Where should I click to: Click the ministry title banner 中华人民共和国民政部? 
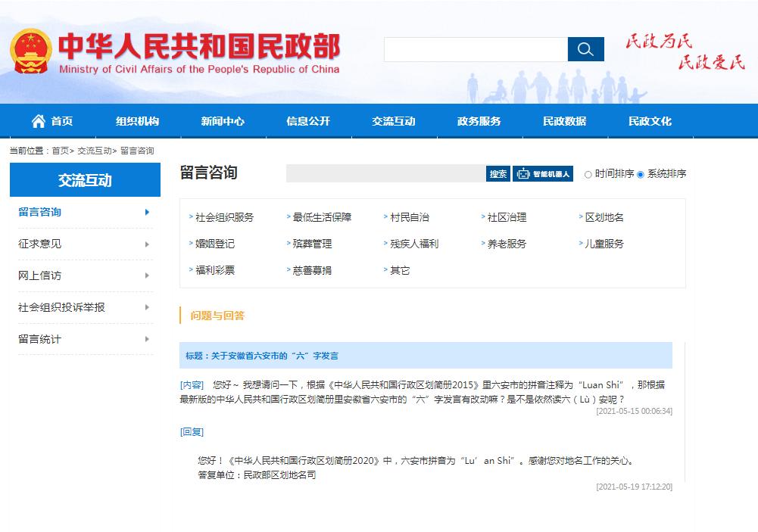point(201,45)
